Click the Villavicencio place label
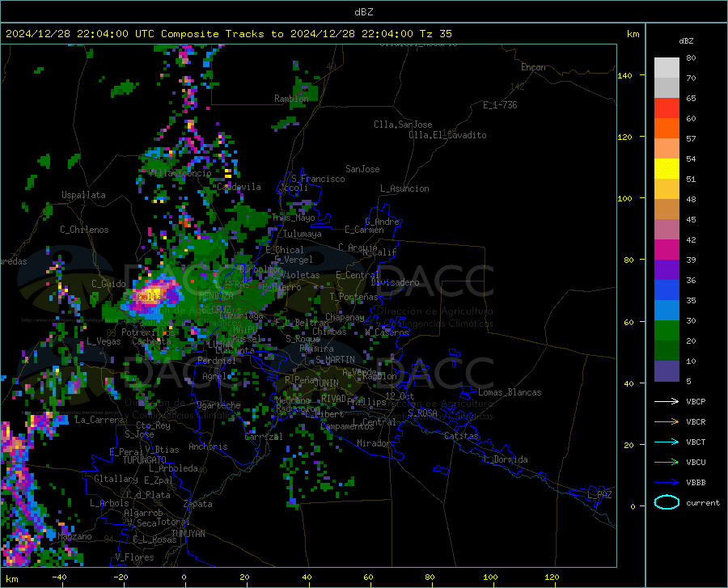Image resolution: width=728 pixels, height=588 pixels. point(180,173)
